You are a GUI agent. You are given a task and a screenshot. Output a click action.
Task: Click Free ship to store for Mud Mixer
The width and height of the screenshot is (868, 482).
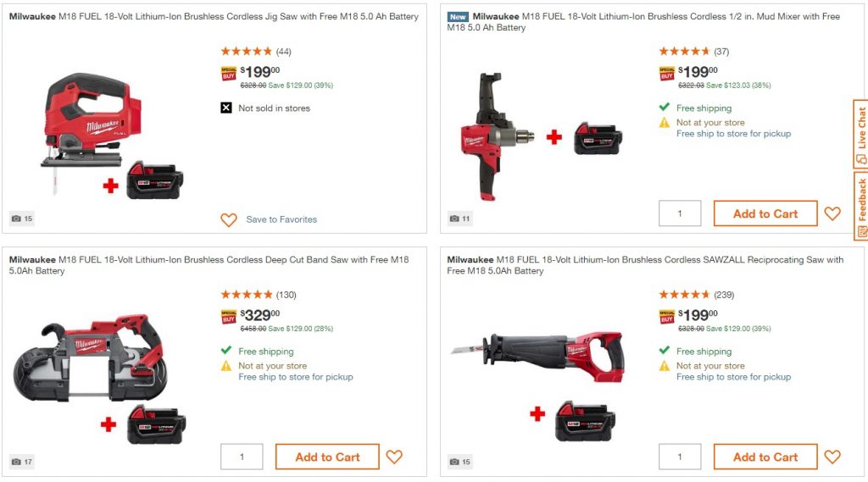coord(733,134)
